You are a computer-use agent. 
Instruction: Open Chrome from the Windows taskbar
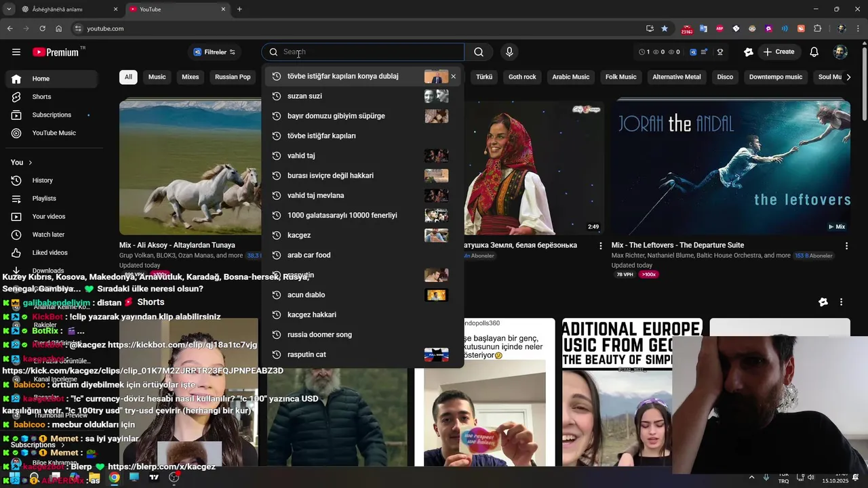pos(115,477)
